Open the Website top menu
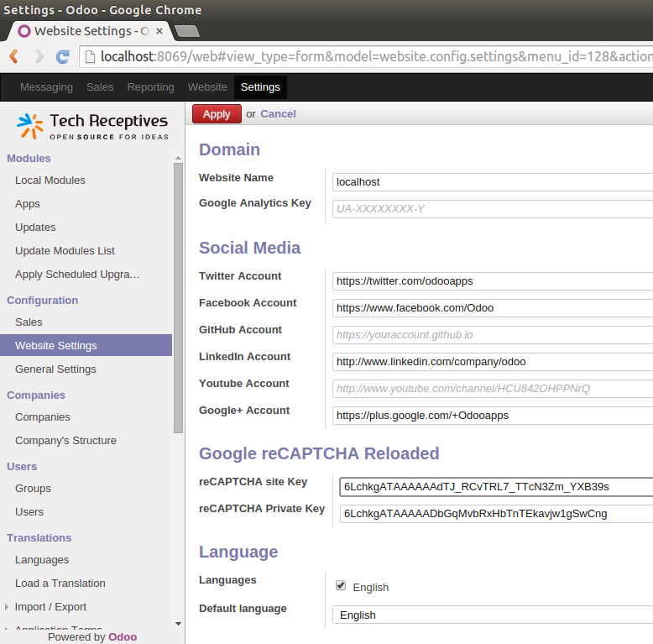This screenshot has height=644, width=653. [207, 87]
